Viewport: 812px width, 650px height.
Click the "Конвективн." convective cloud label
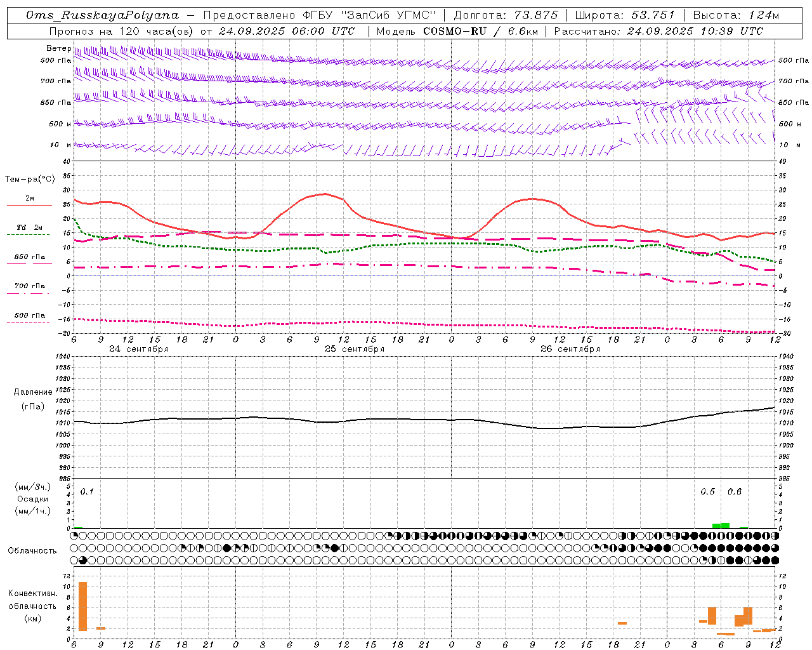pos(33,594)
